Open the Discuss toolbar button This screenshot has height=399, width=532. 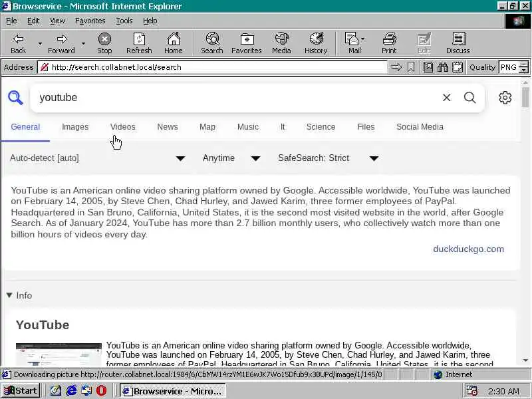458,43
